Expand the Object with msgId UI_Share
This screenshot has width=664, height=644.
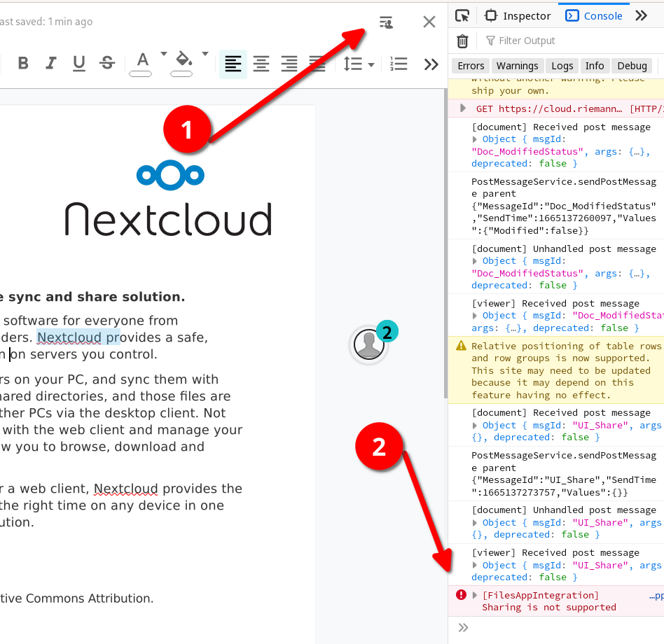click(475, 425)
